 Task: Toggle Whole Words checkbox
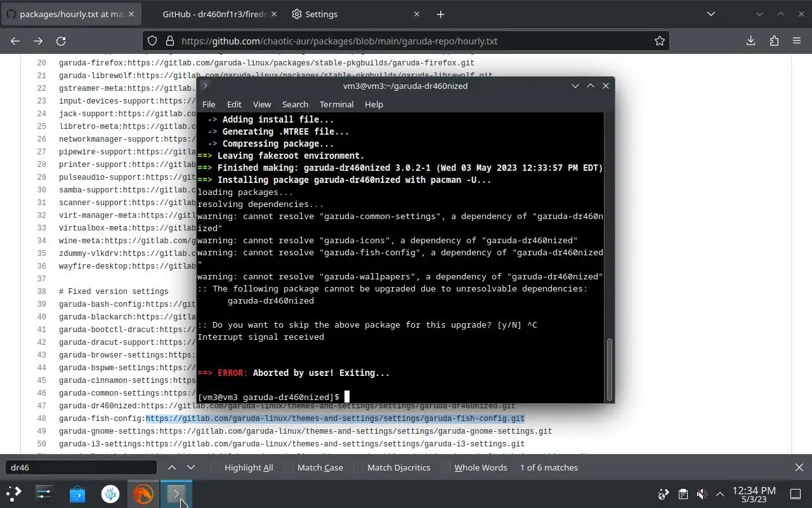[446, 467]
